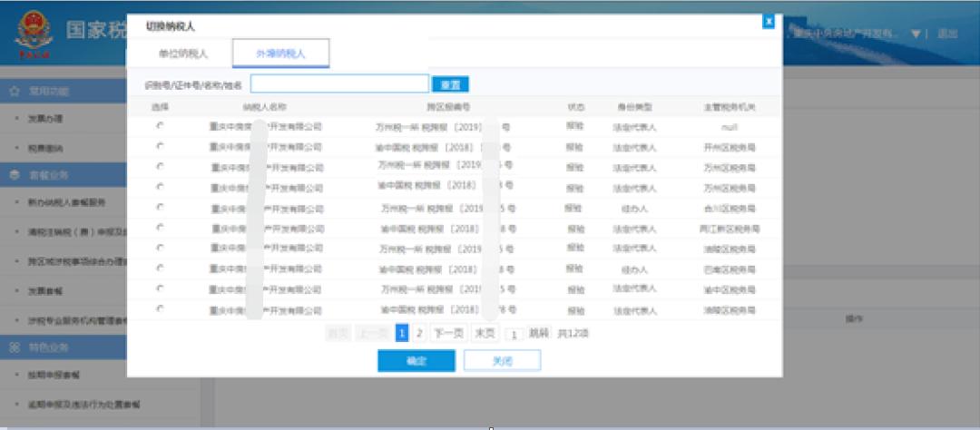Jump to 末页 last page
The image size is (980, 430).
(x=485, y=333)
